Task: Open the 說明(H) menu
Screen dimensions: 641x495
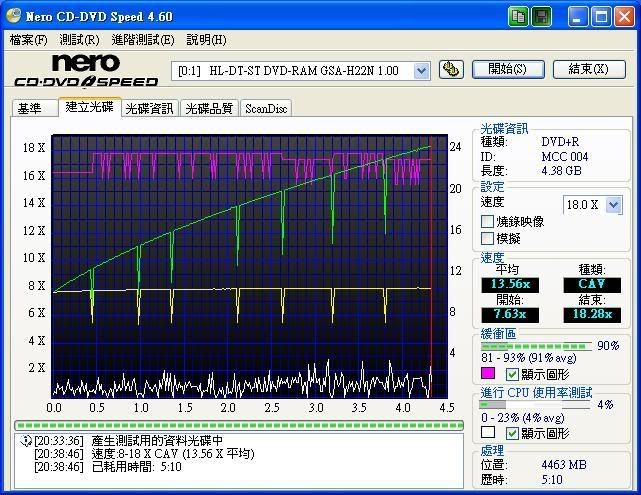Action: pyautogui.click(x=206, y=40)
